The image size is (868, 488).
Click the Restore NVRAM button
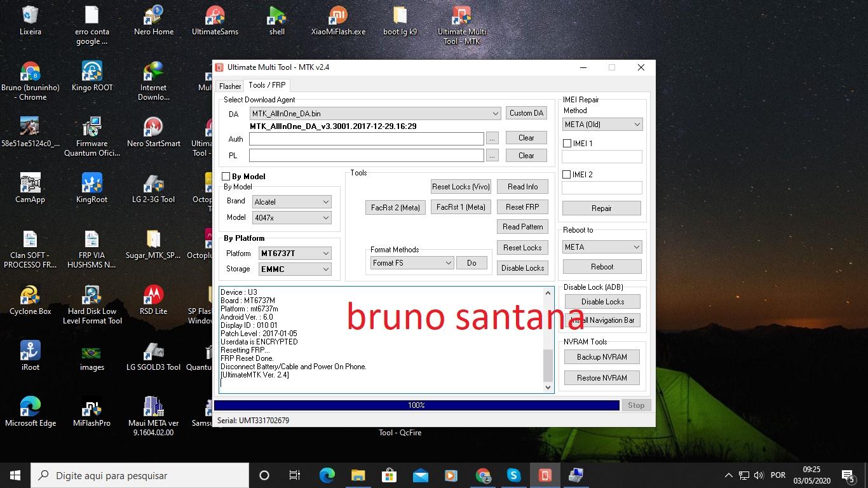[x=602, y=378]
